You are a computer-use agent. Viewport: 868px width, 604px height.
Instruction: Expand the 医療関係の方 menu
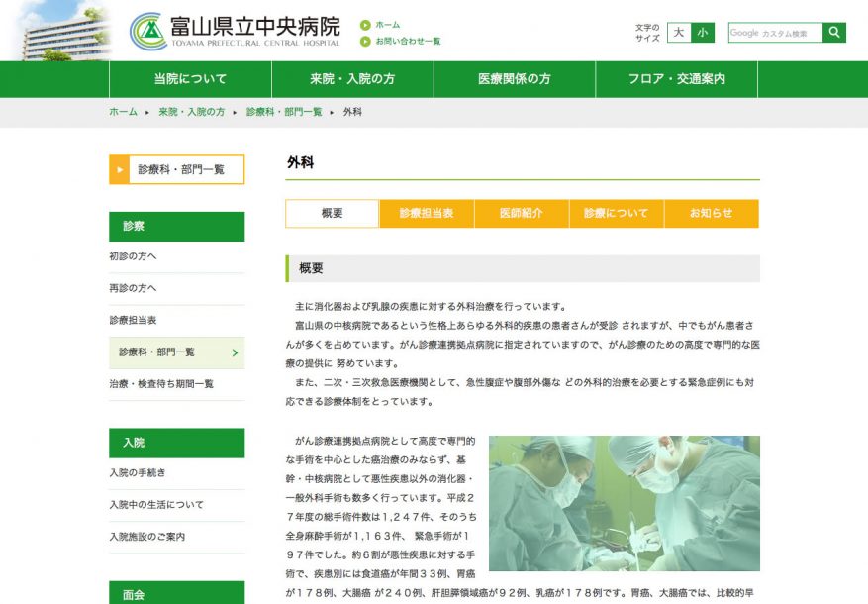(515, 79)
